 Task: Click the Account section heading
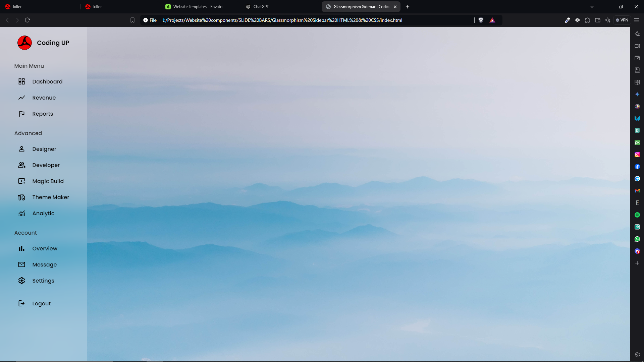[25, 233]
